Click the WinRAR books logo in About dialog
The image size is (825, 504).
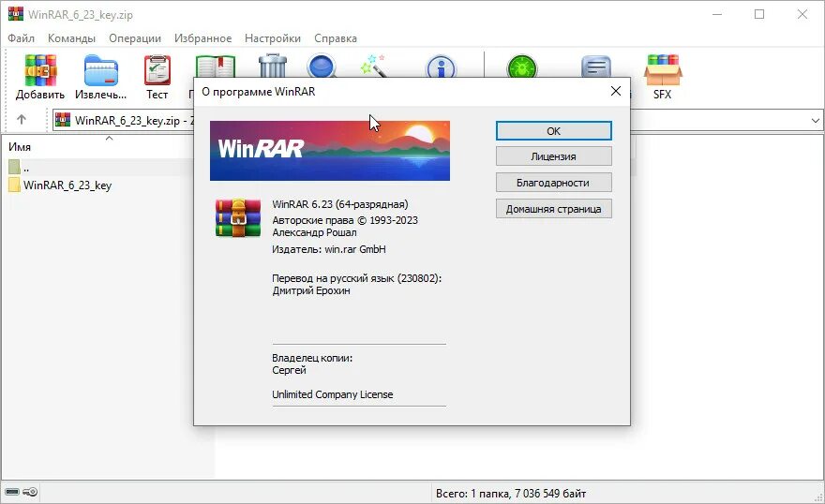point(238,217)
